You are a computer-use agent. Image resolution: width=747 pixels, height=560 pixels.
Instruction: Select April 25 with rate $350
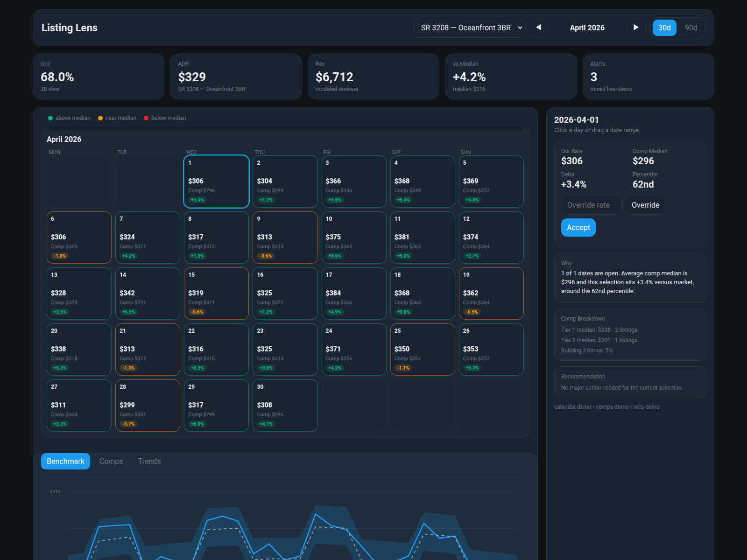tap(423, 350)
